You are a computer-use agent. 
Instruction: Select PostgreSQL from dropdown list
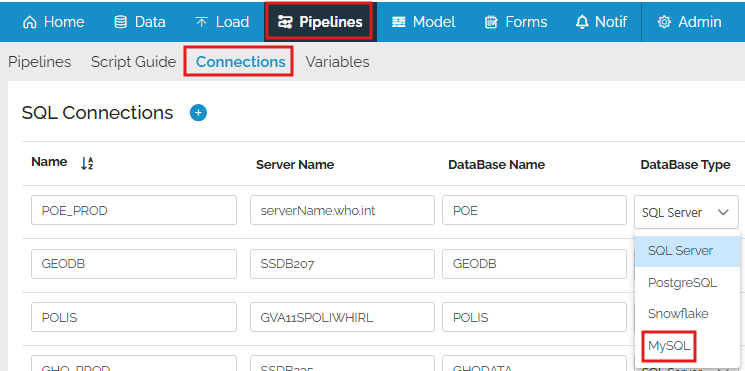(688, 283)
